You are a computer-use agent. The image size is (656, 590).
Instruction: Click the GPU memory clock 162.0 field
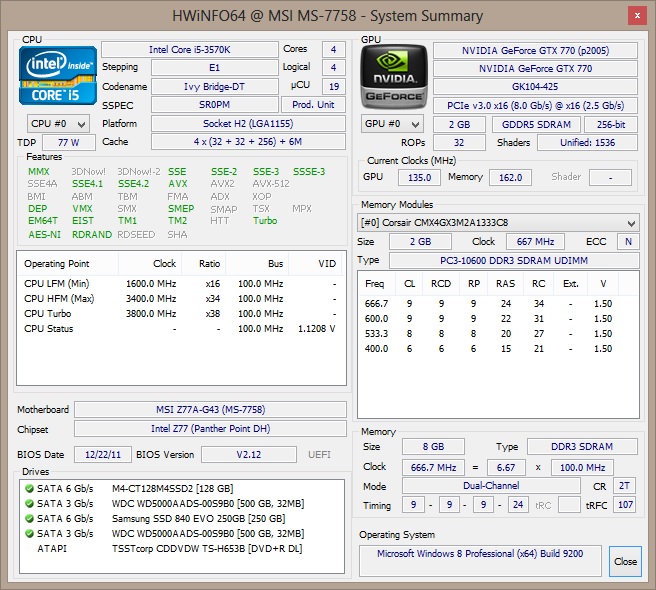tap(510, 177)
